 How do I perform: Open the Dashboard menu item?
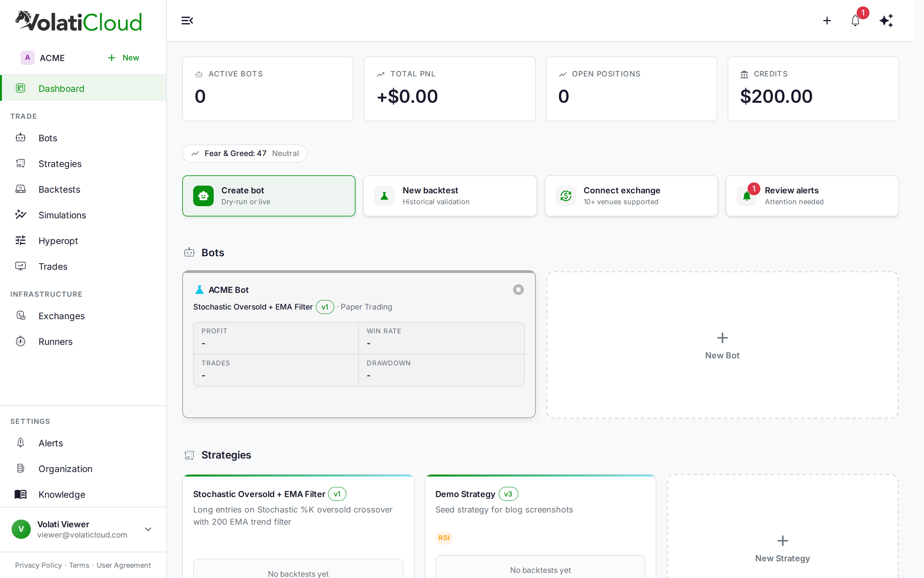click(83, 88)
